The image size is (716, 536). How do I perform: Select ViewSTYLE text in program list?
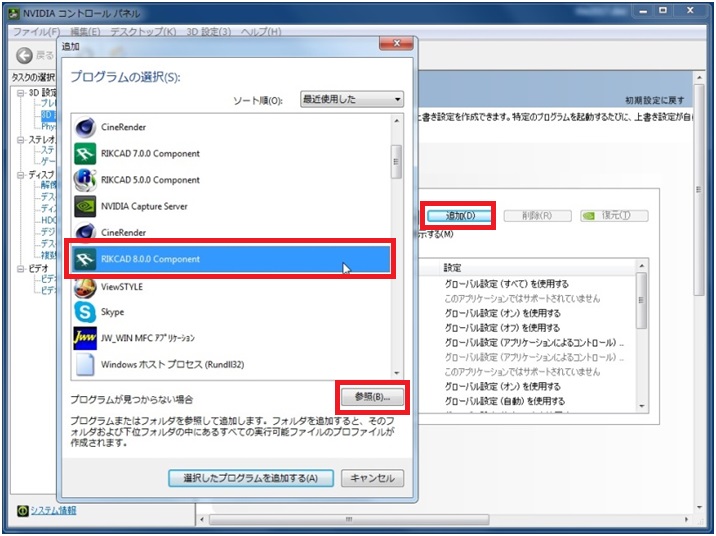click(x=122, y=287)
